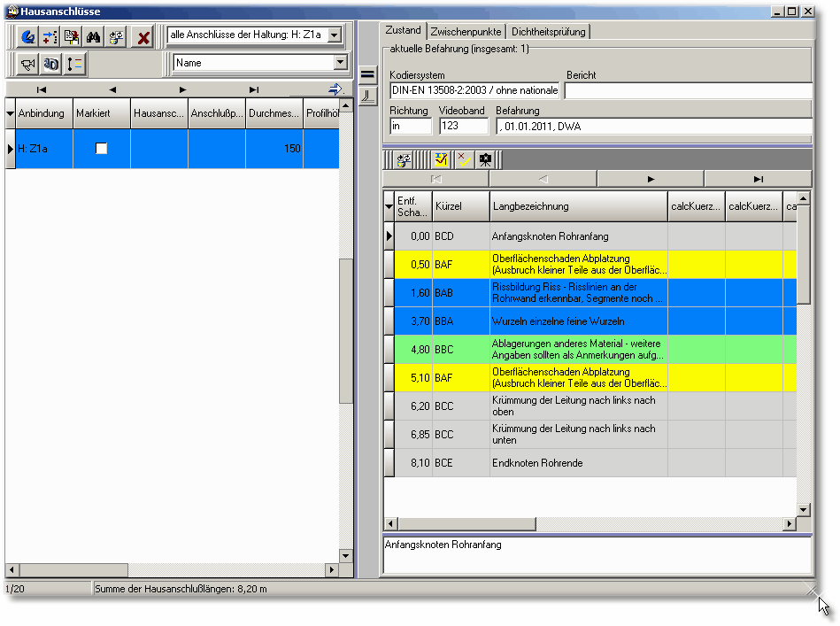The width and height of the screenshot is (840, 626).
Task: Jump to last record in inspection table
Action: (x=759, y=179)
